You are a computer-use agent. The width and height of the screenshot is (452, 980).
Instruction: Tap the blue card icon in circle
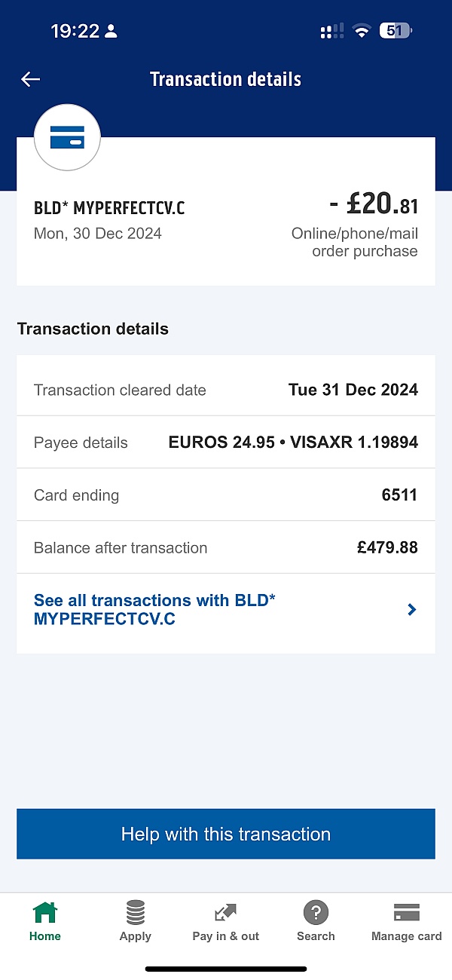click(67, 137)
